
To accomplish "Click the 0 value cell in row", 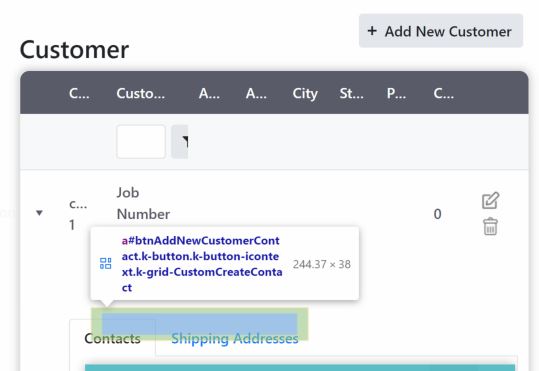I will [437, 214].
